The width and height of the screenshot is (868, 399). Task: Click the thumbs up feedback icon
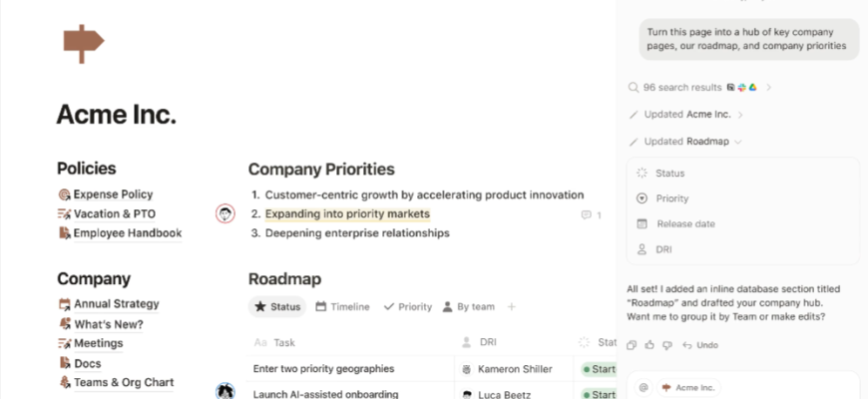pyautogui.click(x=650, y=345)
